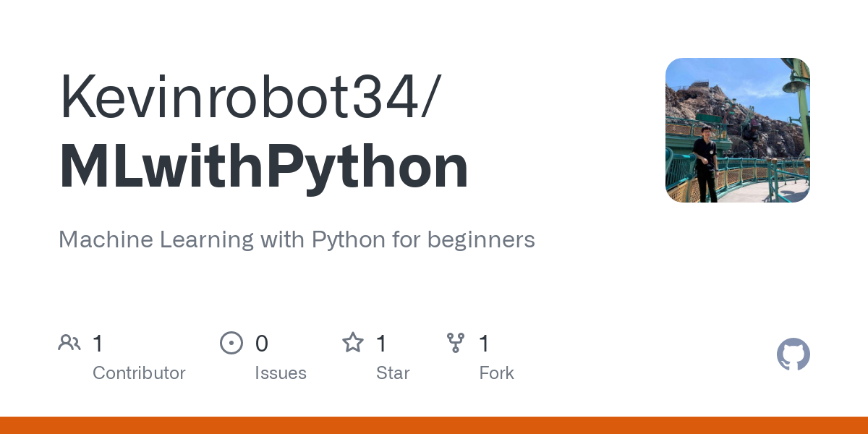Open the MLwithPython repository title

click(x=264, y=166)
